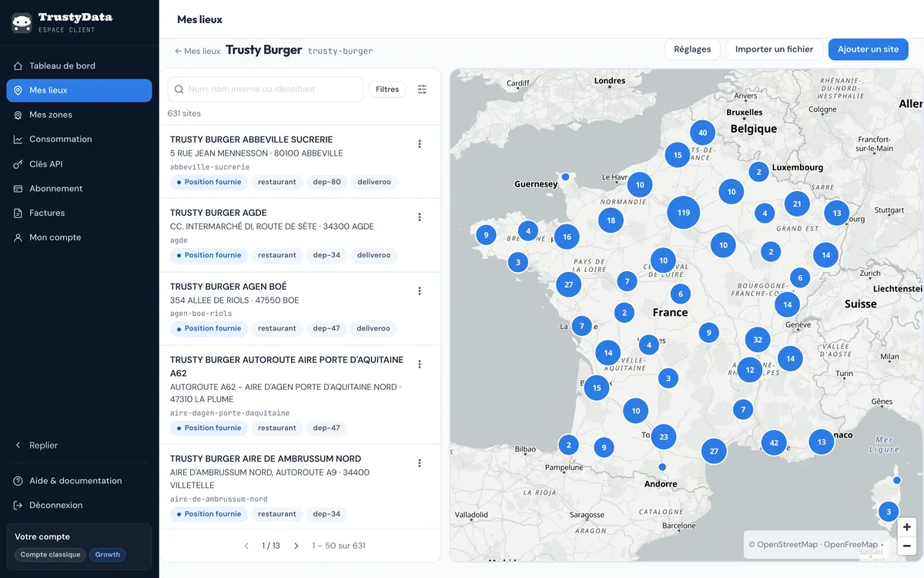Click deliveroo tag on Agde row

(373, 255)
